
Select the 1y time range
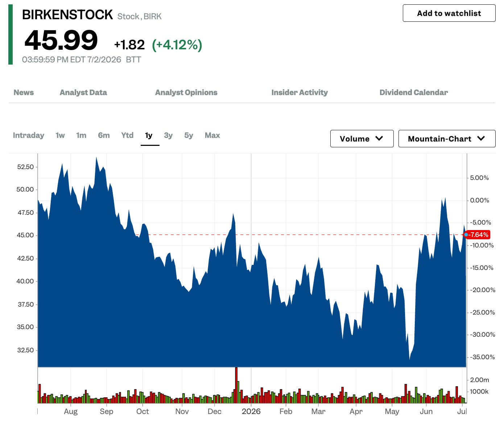[149, 135]
